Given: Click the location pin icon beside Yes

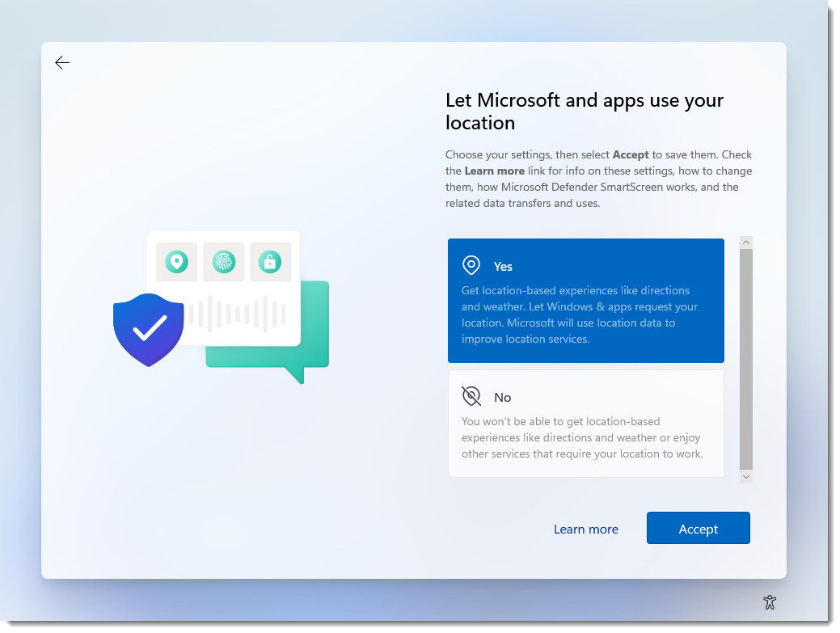Looking at the screenshot, I should [x=471, y=265].
